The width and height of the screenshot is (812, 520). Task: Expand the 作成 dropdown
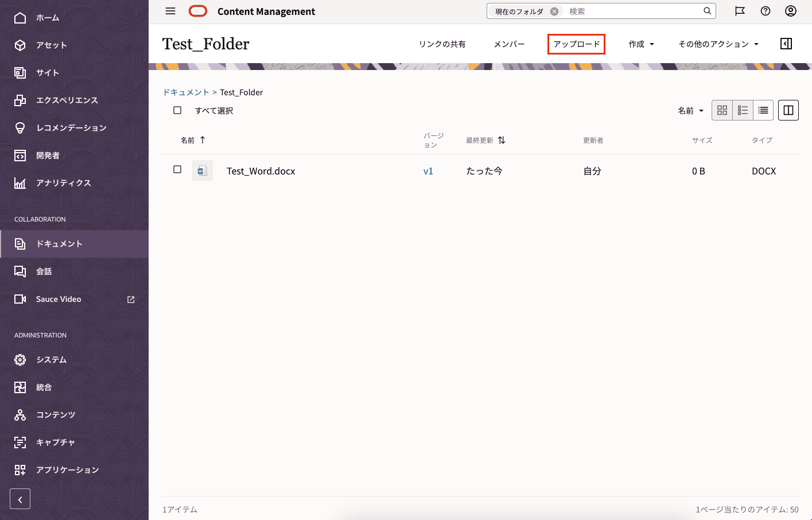641,44
